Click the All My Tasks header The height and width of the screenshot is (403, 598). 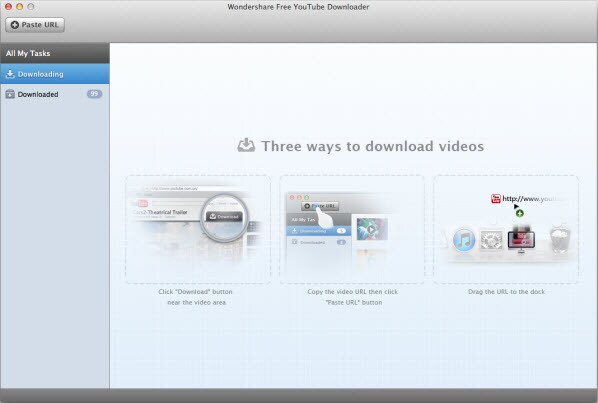point(55,53)
